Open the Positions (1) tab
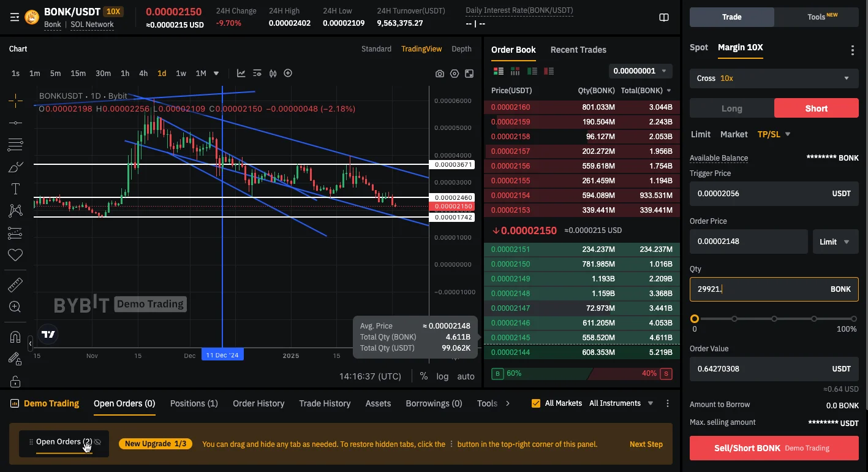Image resolution: width=868 pixels, height=472 pixels. tap(194, 403)
